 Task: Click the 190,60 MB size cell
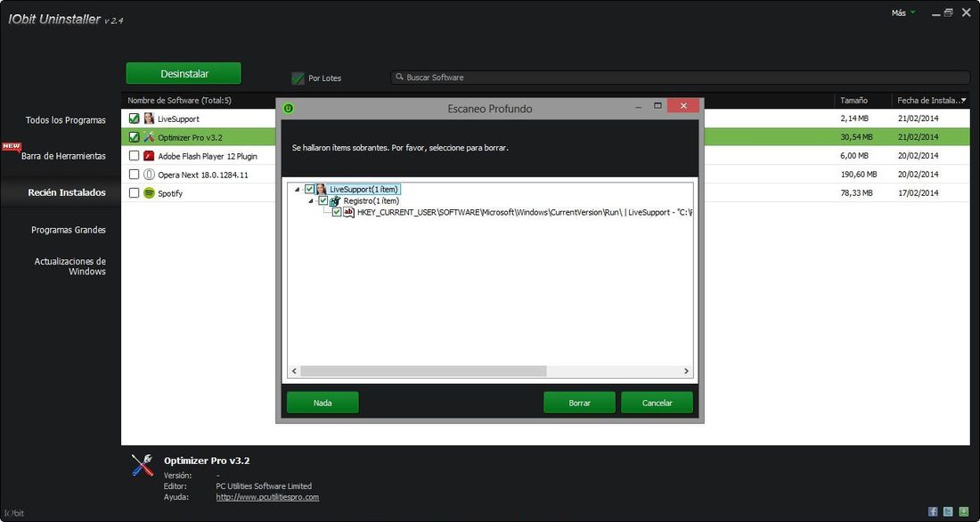(x=859, y=175)
